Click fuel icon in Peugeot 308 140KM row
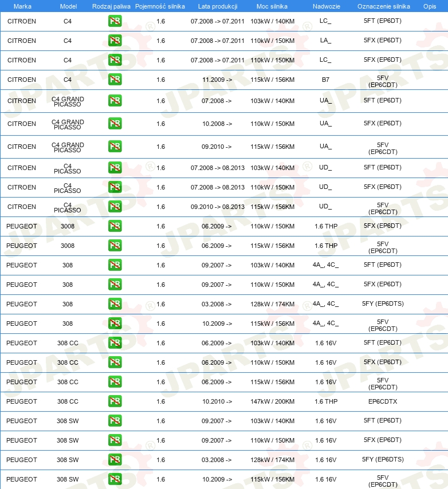 [x=115, y=265]
